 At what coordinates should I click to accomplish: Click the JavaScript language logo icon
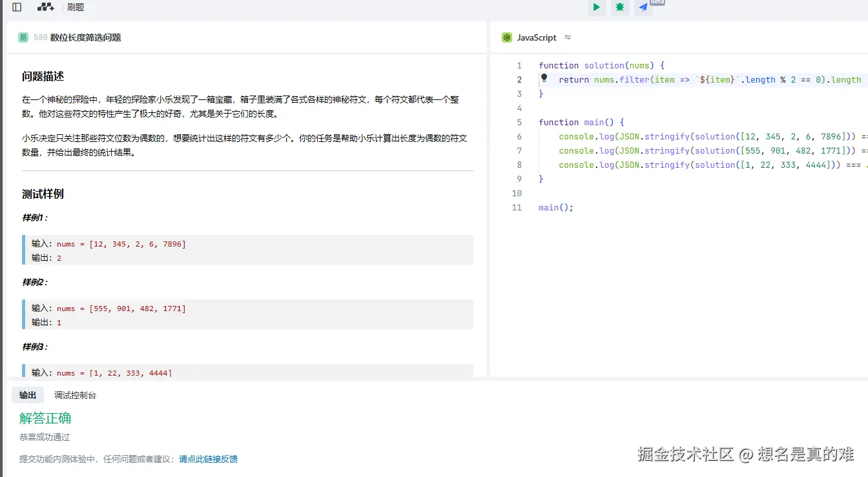[506, 37]
